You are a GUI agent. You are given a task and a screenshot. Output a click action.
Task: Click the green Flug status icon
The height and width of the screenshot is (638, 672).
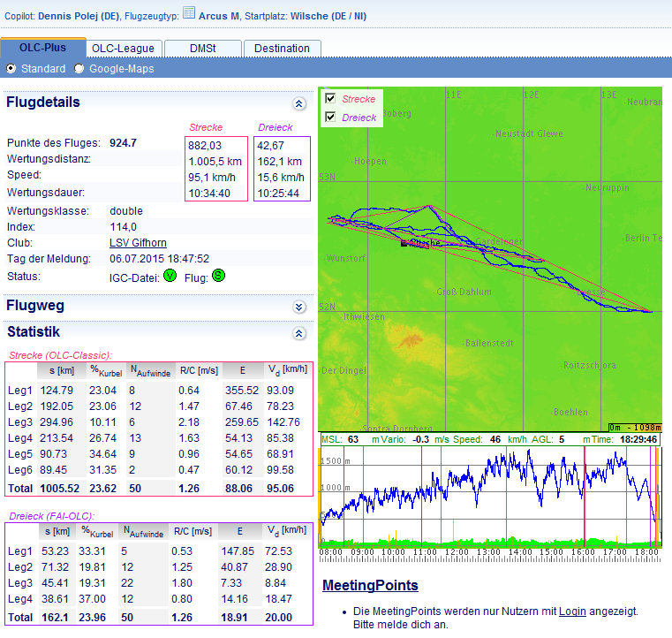tap(218, 276)
